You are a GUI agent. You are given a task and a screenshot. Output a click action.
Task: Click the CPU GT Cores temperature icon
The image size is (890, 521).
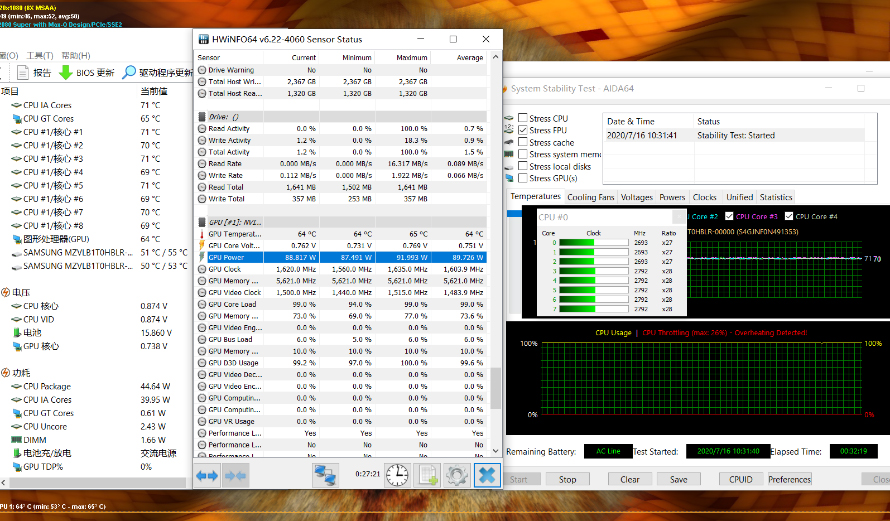[17, 119]
